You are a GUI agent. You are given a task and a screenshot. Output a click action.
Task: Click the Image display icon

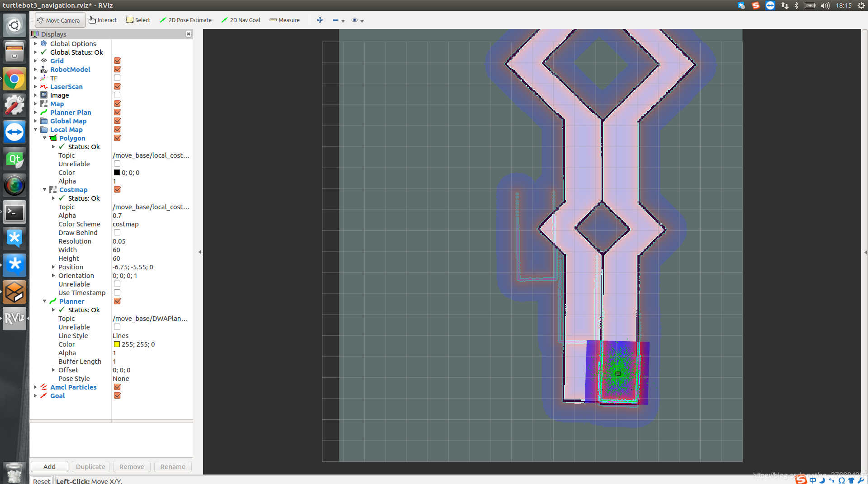coord(44,95)
